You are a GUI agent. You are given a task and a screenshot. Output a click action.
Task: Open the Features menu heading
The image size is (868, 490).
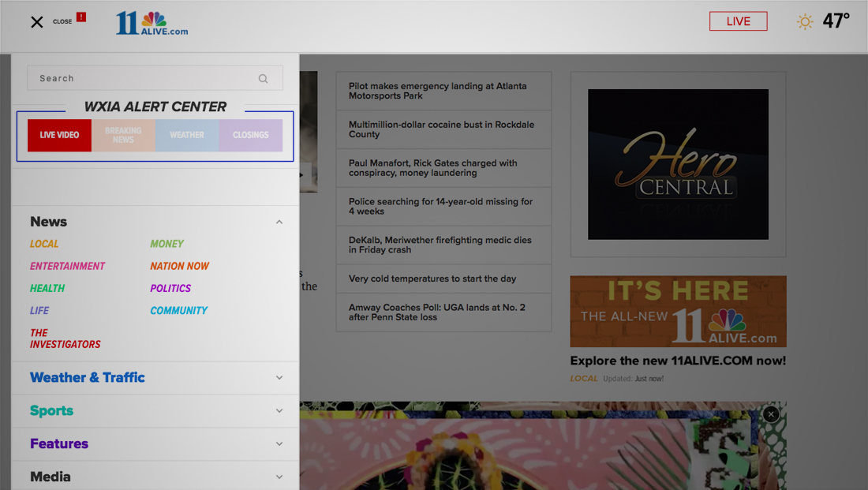click(59, 444)
